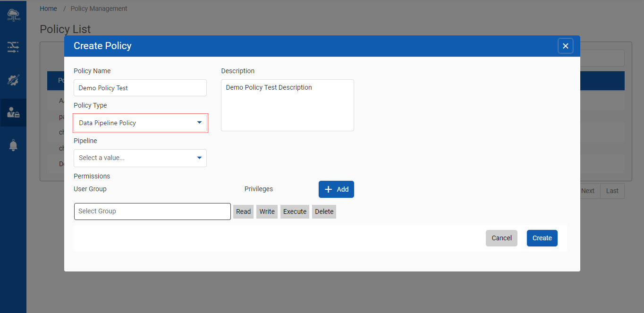644x313 pixels.
Task: Click the Policy Name input field
Action: pyautogui.click(x=140, y=88)
